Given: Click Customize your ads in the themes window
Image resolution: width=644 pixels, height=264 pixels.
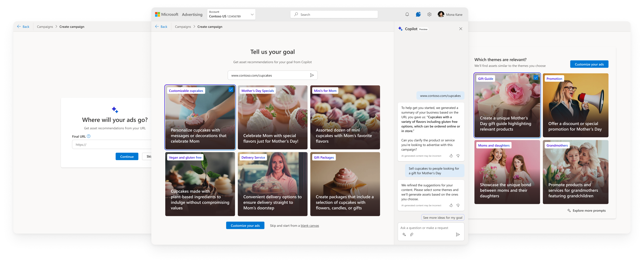Looking at the screenshot, I should (589, 64).
